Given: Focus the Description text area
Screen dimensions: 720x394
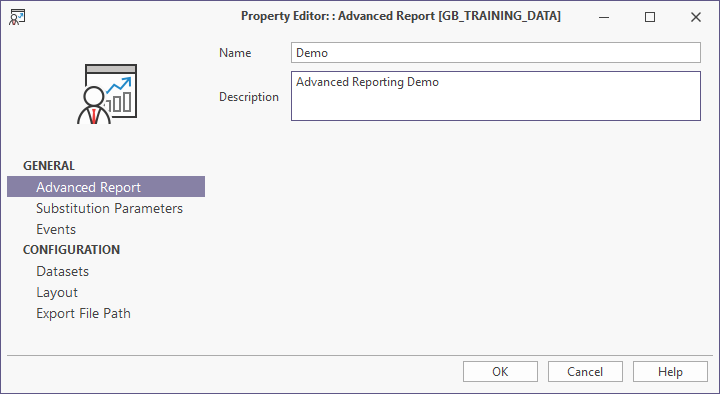Looking at the screenshot, I should pos(496,96).
